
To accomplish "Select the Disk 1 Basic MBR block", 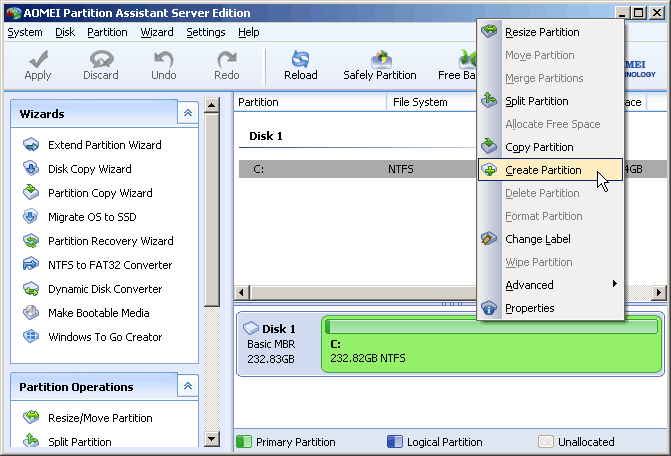I will [x=278, y=344].
